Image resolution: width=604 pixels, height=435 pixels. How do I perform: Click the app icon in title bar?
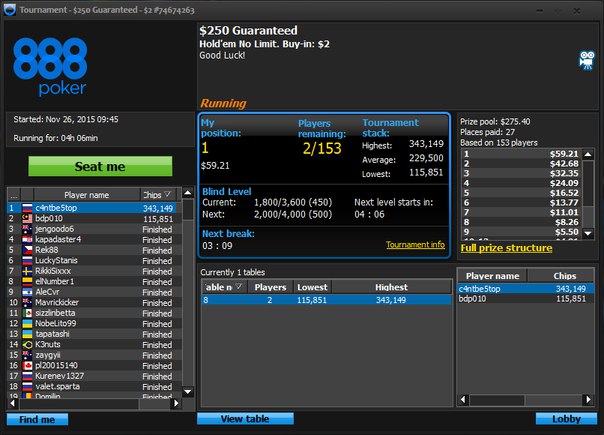pos(9,10)
